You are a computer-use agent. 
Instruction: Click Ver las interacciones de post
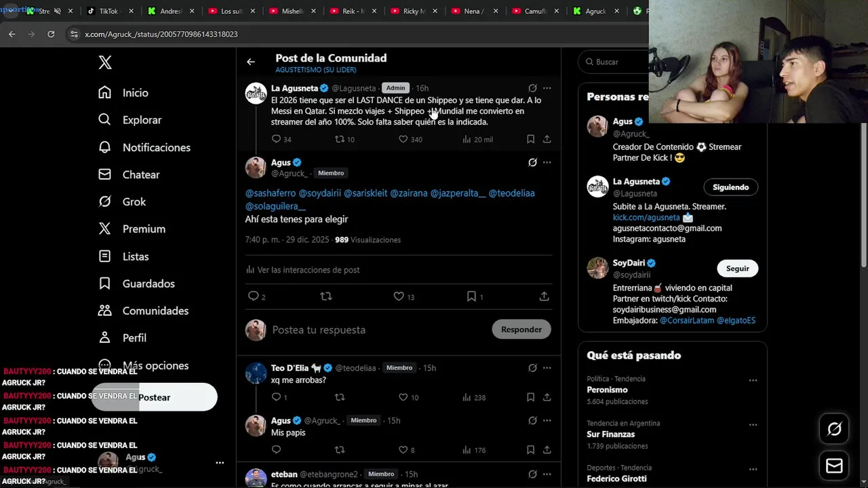(x=302, y=270)
